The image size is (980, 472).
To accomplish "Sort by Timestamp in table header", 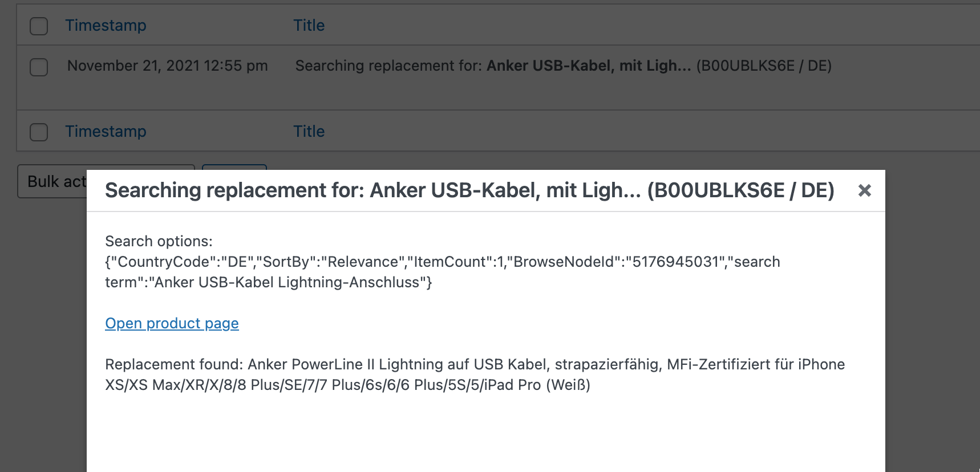I will pyautogui.click(x=106, y=26).
